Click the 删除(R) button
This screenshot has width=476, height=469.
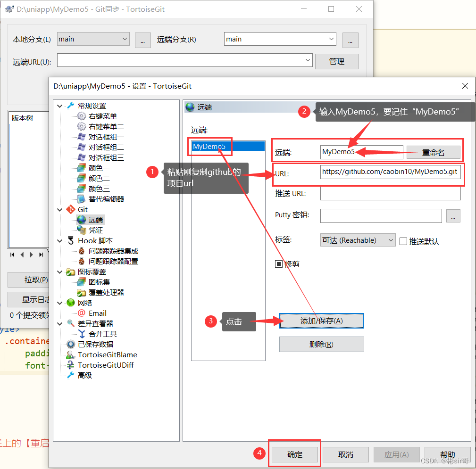coord(321,344)
